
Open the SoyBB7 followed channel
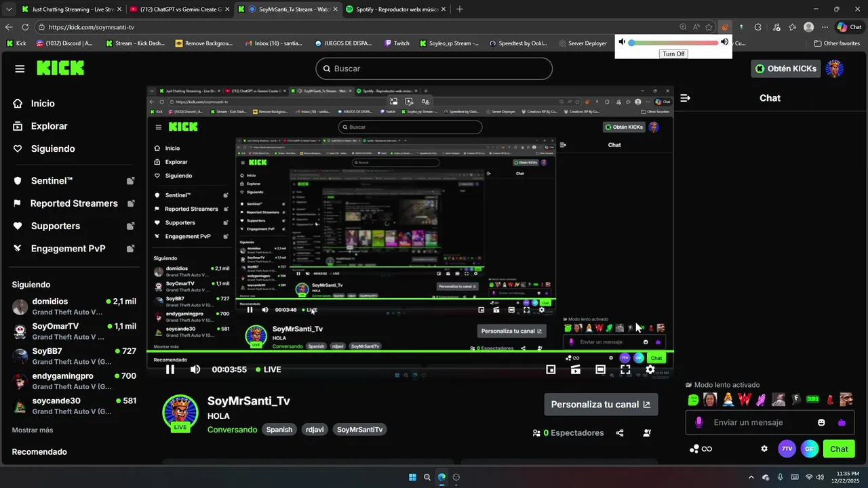(x=74, y=357)
